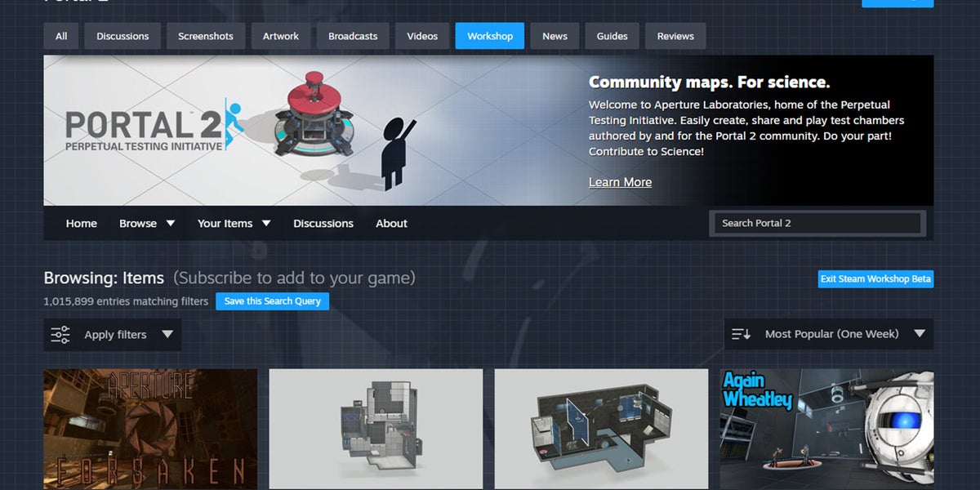Open workshop Discussions in nav bar
This screenshot has width=980, height=490.
323,223
